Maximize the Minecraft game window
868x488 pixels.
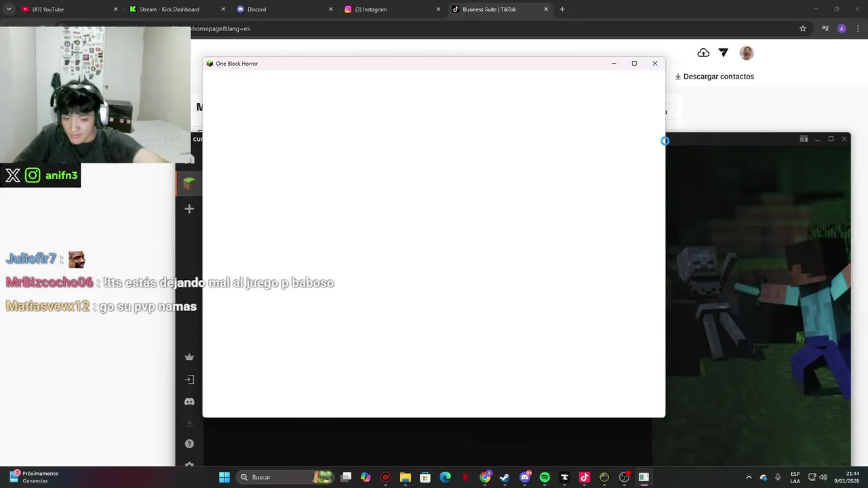pyautogui.click(x=831, y=139)
